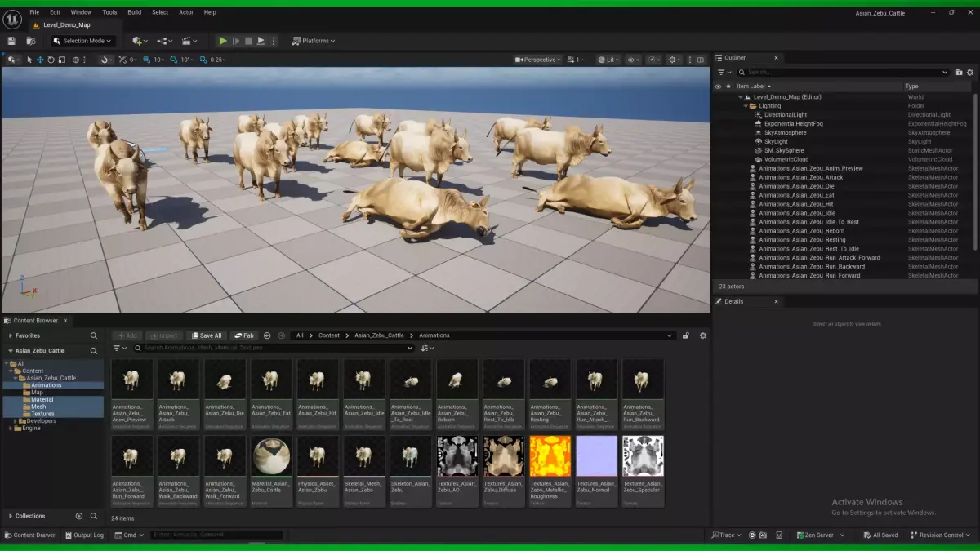Expand the Collections section

point(11,516)
